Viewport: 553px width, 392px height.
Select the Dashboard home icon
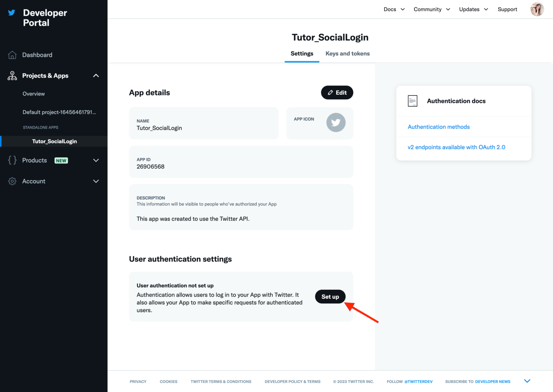[x=12, y=55]
